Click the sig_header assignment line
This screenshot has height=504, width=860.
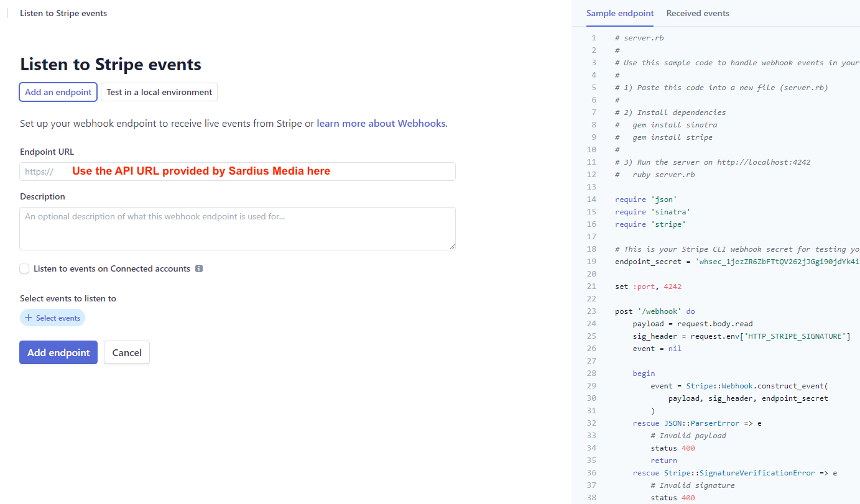pos(742,336)
